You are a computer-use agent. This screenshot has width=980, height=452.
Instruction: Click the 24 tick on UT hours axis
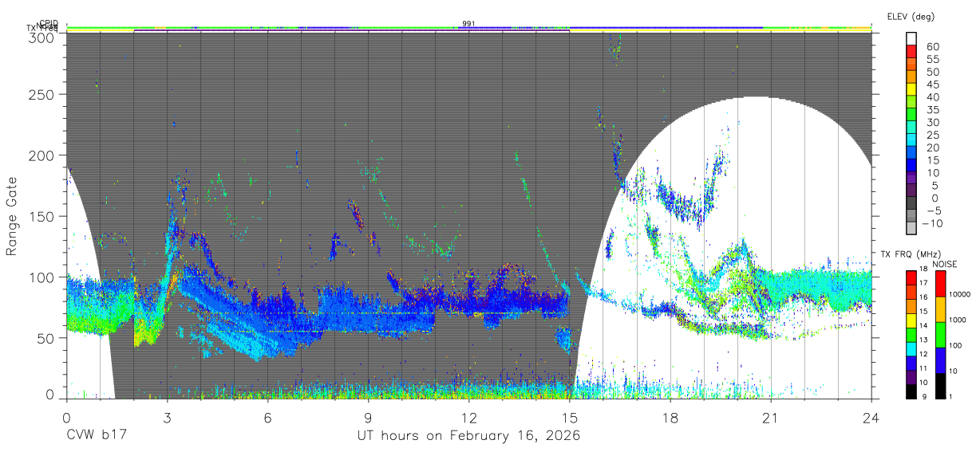[x=871, y=417]
